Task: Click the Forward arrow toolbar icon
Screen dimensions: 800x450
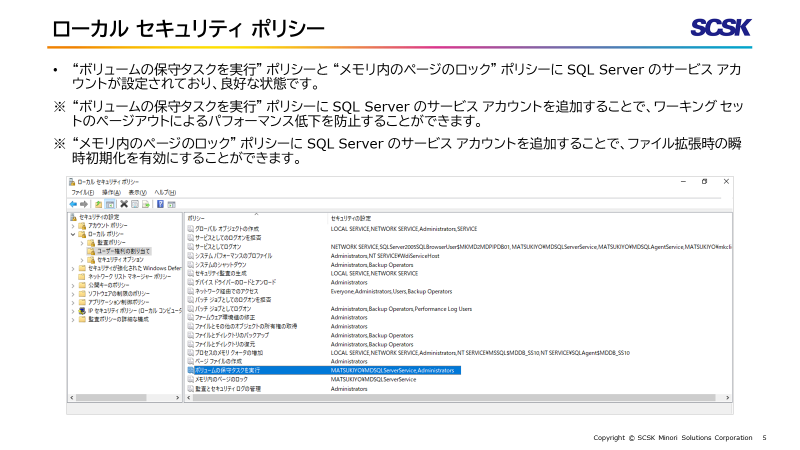Action: point(84,204)
